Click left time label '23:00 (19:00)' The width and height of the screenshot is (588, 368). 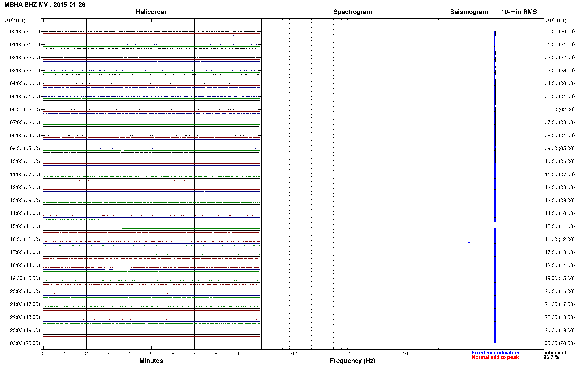pos(25,330)
